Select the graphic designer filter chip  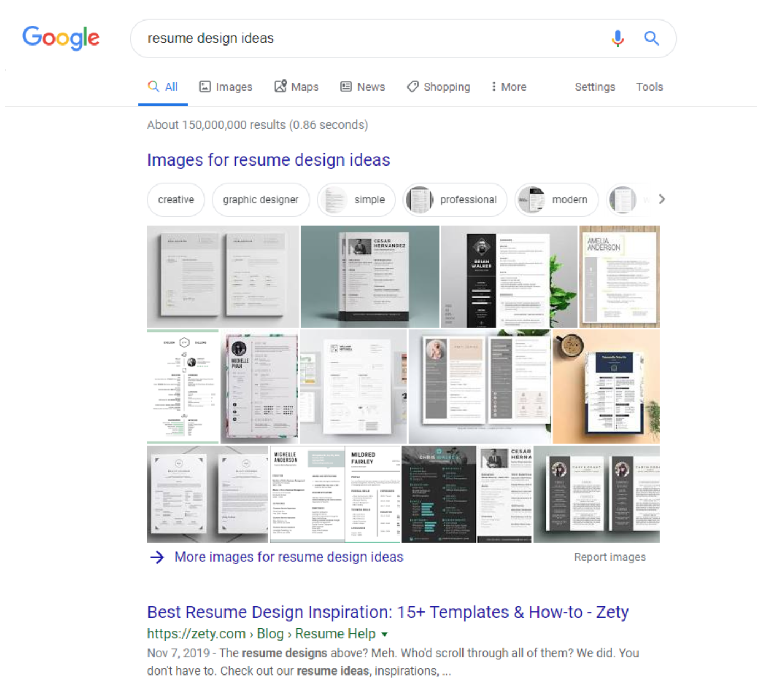coord(261,199)
